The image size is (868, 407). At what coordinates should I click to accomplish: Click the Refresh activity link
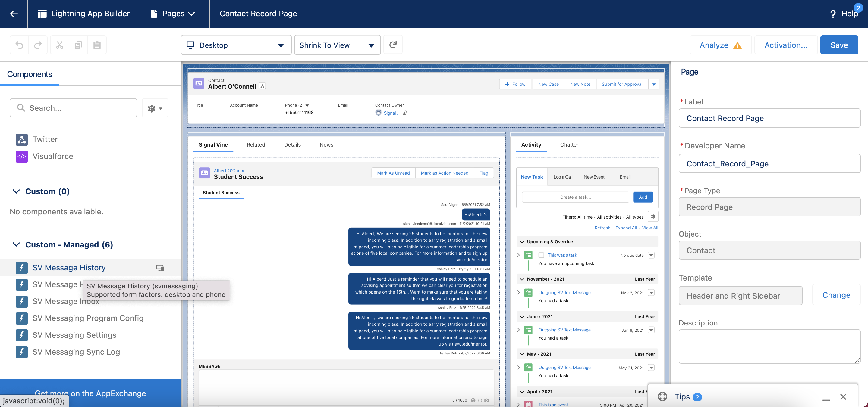click(x=602, y=228)
